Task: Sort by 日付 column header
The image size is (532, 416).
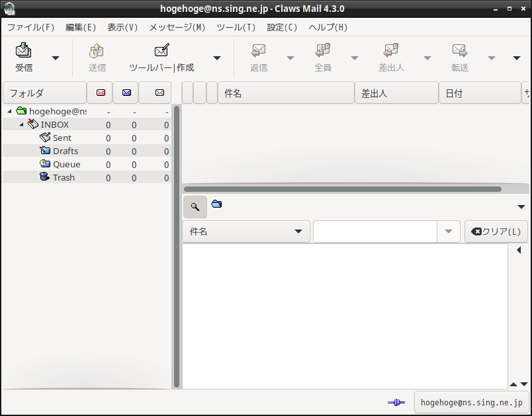Action: (x=480, y=93)
